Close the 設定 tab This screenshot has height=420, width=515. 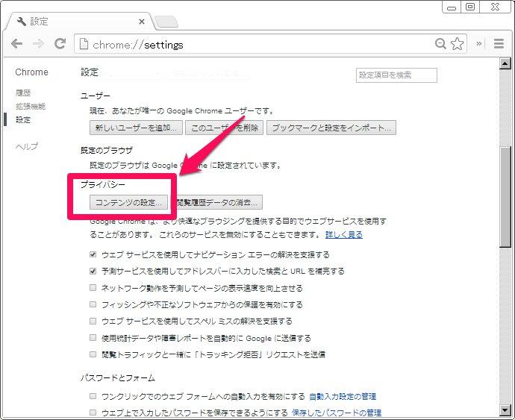click(142, 22)
